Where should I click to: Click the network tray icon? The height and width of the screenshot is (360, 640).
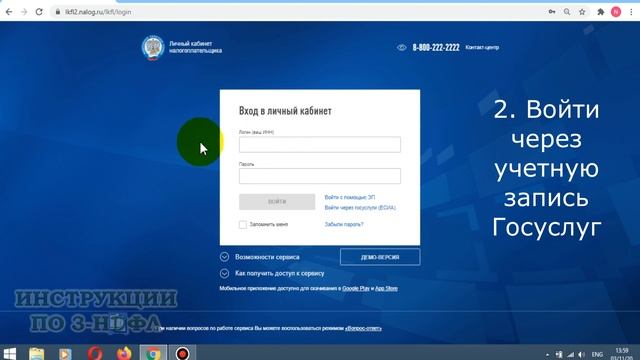point(570,354)
